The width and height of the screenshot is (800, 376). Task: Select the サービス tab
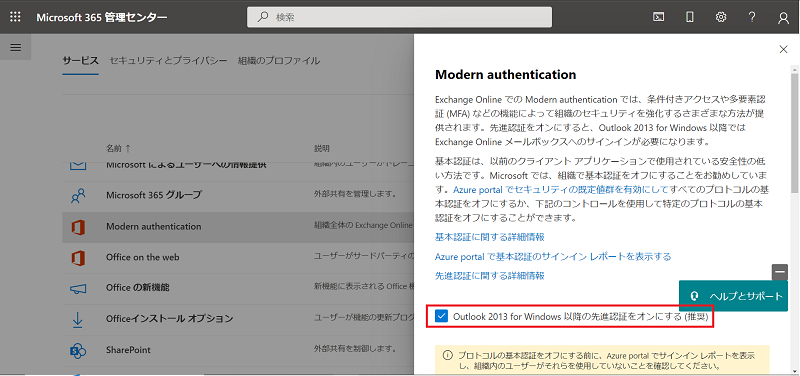tap(81, 61)
